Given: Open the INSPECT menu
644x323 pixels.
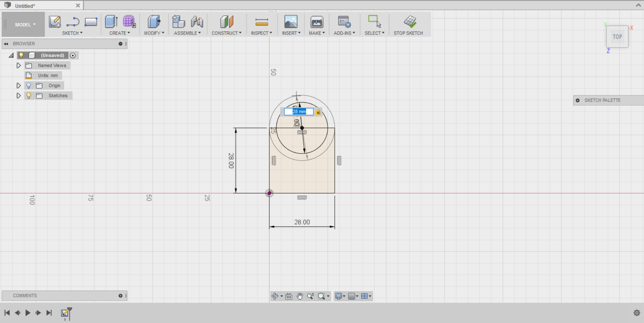Looking at the screenshot, I should point(261,33).
